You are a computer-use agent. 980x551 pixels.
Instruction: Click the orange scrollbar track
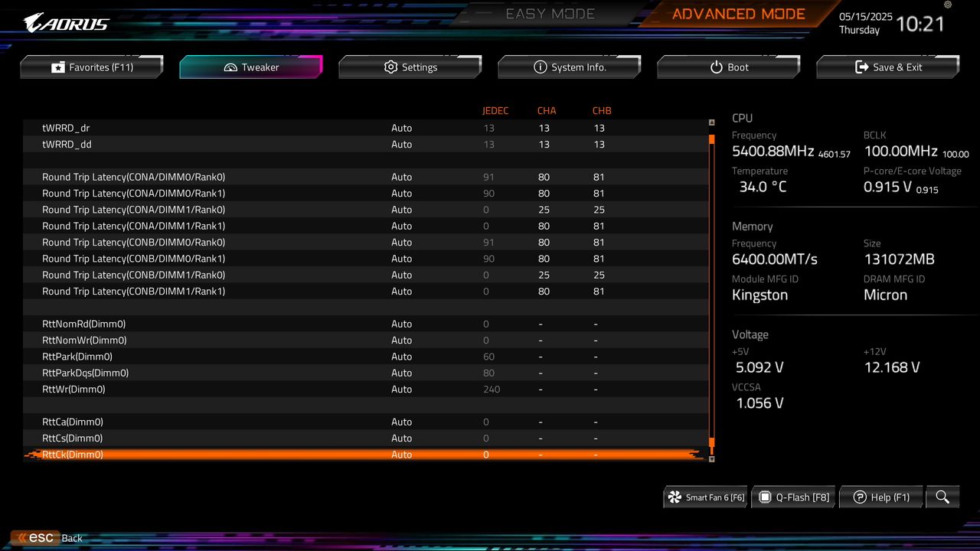(x=711, y=291)
